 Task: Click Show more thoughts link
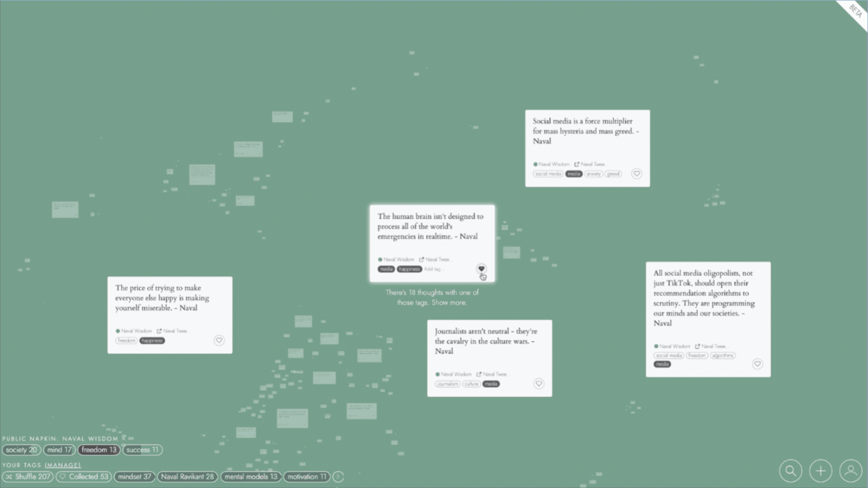pos(449,303)
